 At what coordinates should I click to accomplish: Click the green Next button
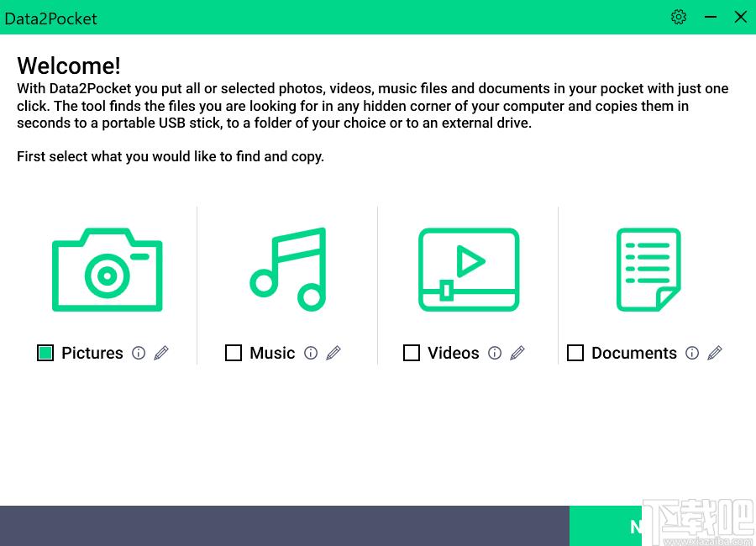[663, 526]
